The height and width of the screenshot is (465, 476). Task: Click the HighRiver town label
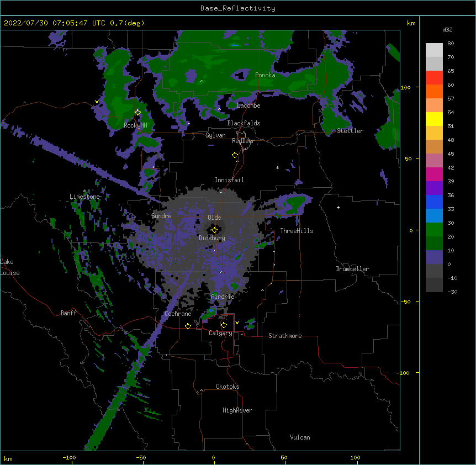pyautogui.click(x=237, y=410)
